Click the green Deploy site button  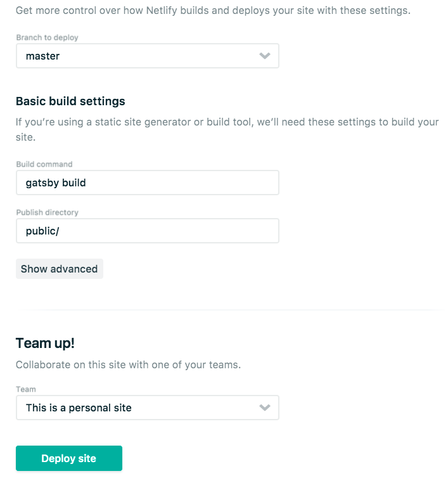pos(69,458)
